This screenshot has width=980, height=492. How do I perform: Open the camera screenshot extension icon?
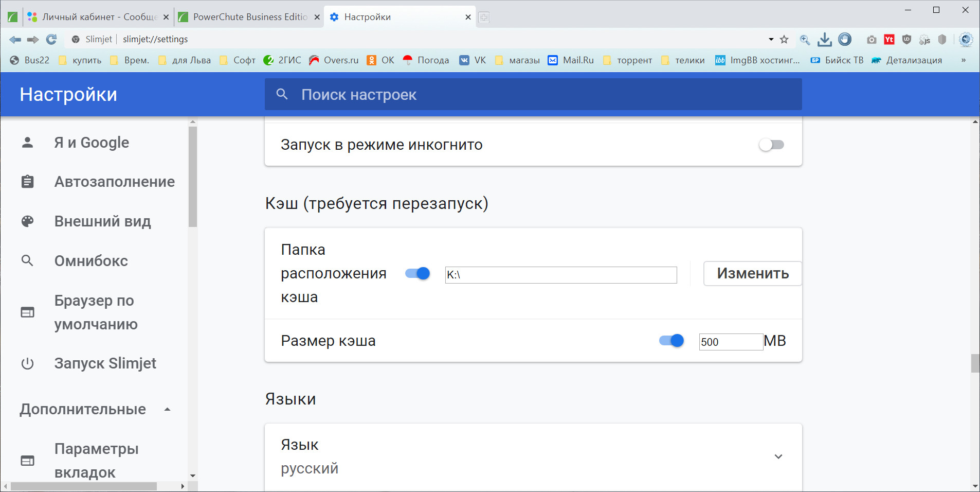[872, 40]
